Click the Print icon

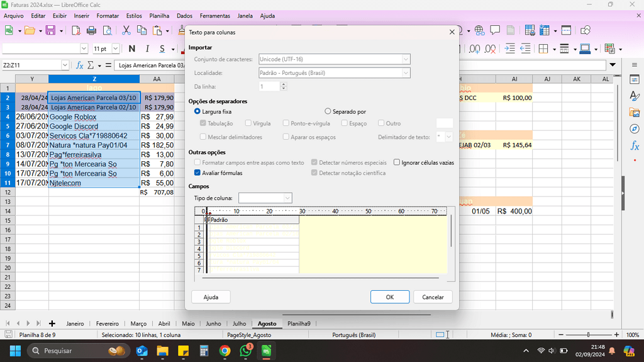(92, 30)
